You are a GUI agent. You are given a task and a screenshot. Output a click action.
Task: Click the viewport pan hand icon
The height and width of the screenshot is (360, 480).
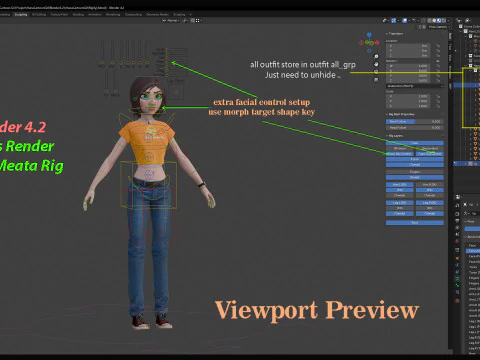376,64
